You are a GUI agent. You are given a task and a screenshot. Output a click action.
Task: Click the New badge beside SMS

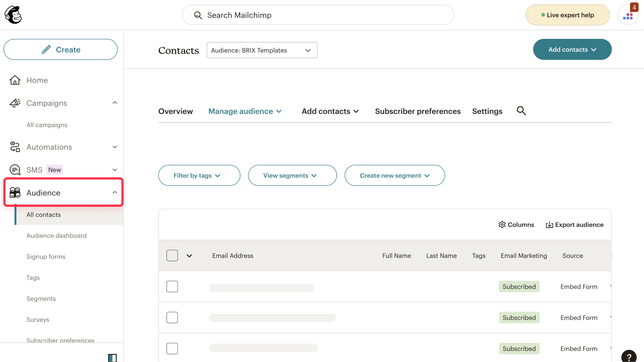(55, 170)
